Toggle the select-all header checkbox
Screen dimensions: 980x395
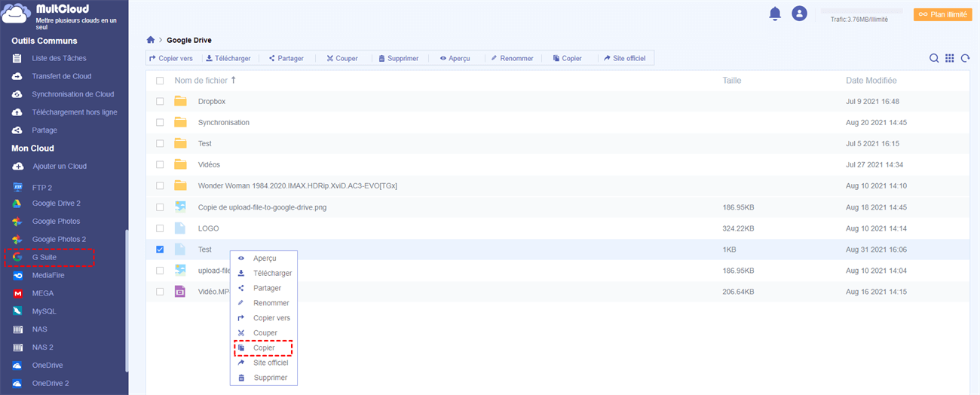[159, 81]
